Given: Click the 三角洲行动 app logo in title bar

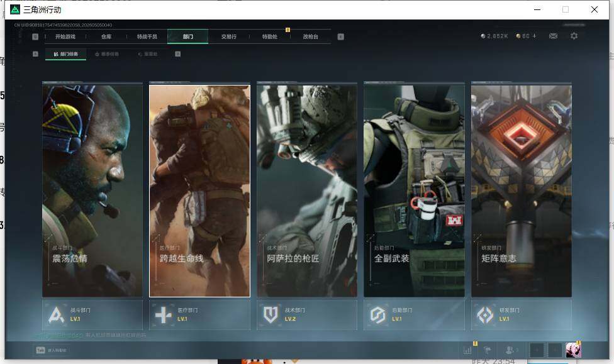Looking at the screenshot, I should (15, 9).
